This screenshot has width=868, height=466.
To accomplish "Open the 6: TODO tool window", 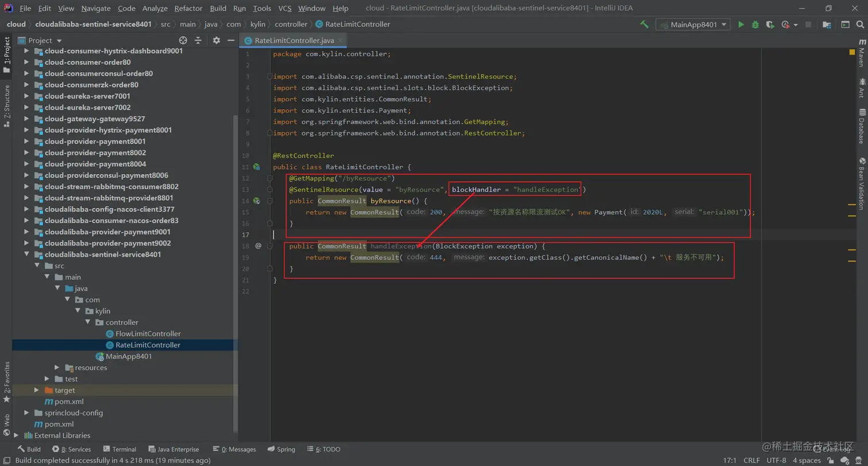I will [323, 449].
